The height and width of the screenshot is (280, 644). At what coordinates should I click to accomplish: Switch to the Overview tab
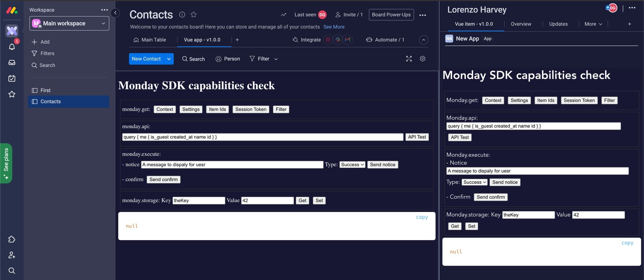point(521,24)
